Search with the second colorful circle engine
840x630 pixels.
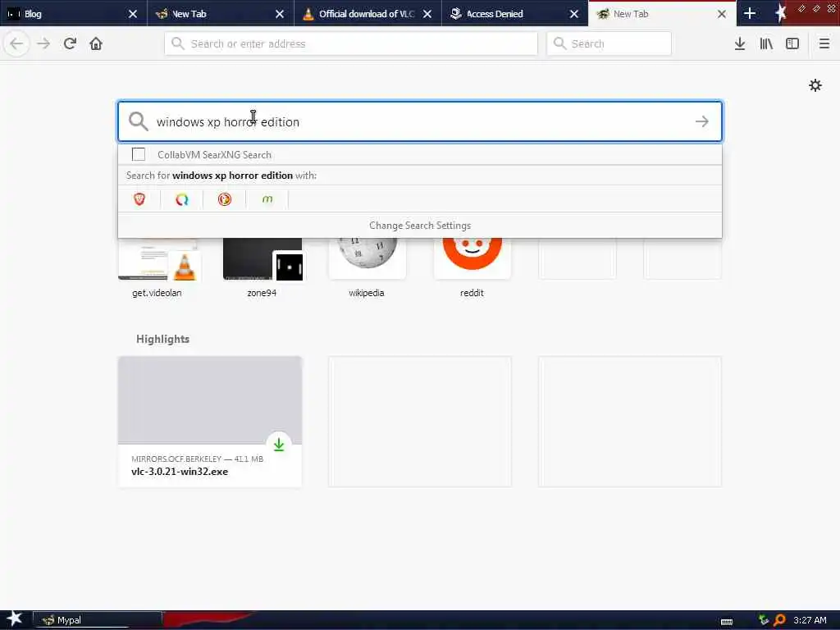pyautogui.click(x=182, y=199)
